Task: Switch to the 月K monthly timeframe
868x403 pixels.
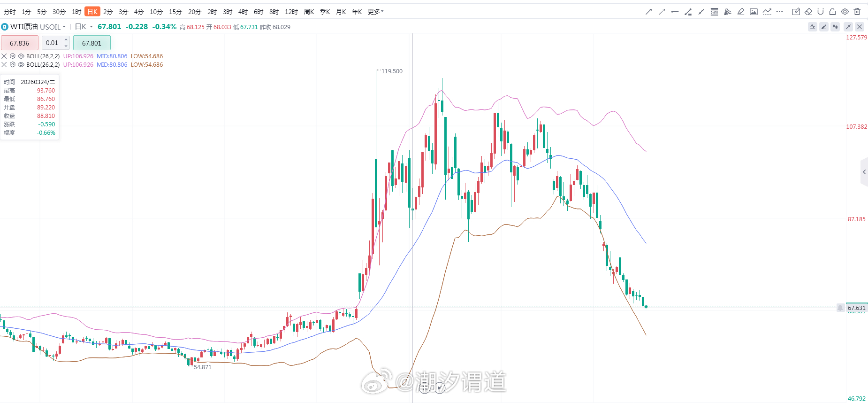Action: pyautogui.click(x=341, y=12)
